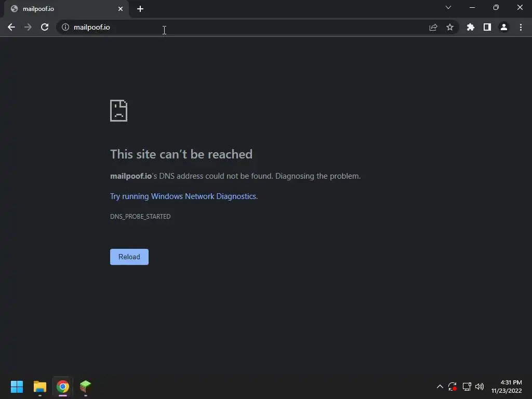The height and width of the screenshot is (399, 532).
Task: Click the sad page error icon
Action: pyautogui.click(x=119, y=111)
